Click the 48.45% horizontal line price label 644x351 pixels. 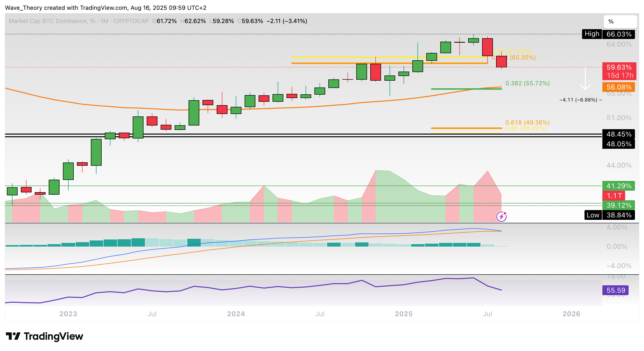click(x=619, y=134)
